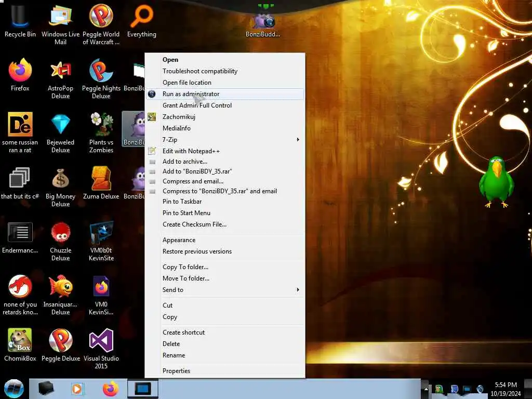532x399 pixels.
Task: Choose Copy To folder...
Action: pyautogui.click(x=225, y=267)
